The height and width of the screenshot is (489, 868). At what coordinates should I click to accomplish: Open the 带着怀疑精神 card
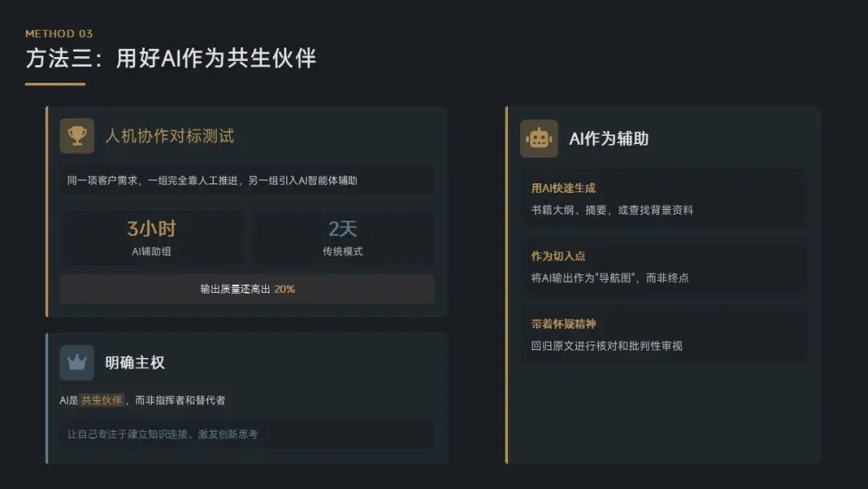tap(663, 335)
